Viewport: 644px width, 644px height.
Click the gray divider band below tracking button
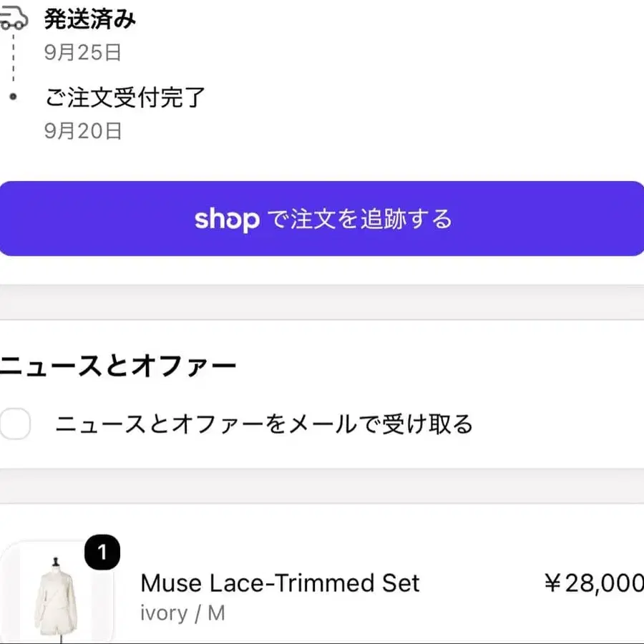322,302
